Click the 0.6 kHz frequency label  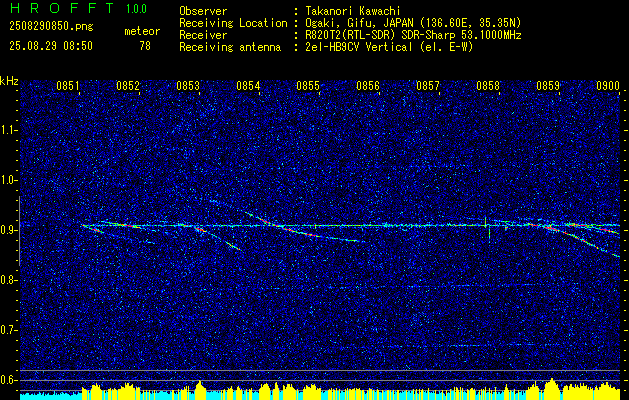[9, 380]
